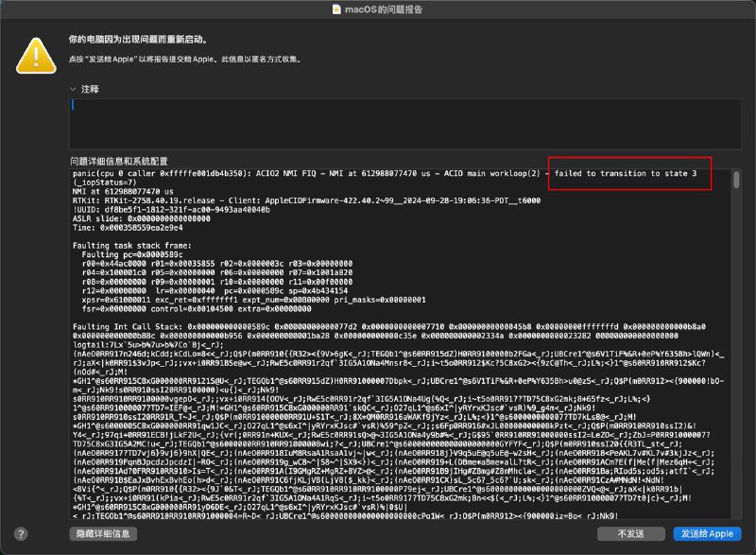Choose 不发送 to skip sending
Image resolution: width=756 pixels, height=555 pixels.
click(x=630, y=533)
